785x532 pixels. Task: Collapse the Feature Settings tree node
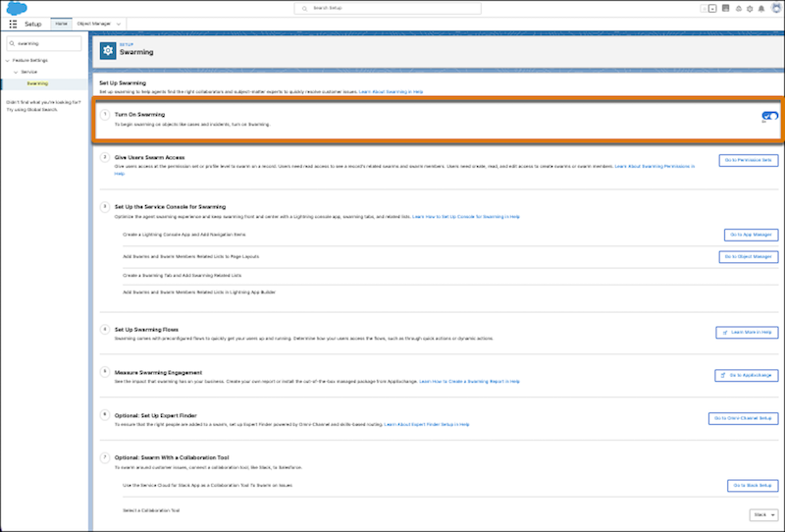tap(8, 61)
